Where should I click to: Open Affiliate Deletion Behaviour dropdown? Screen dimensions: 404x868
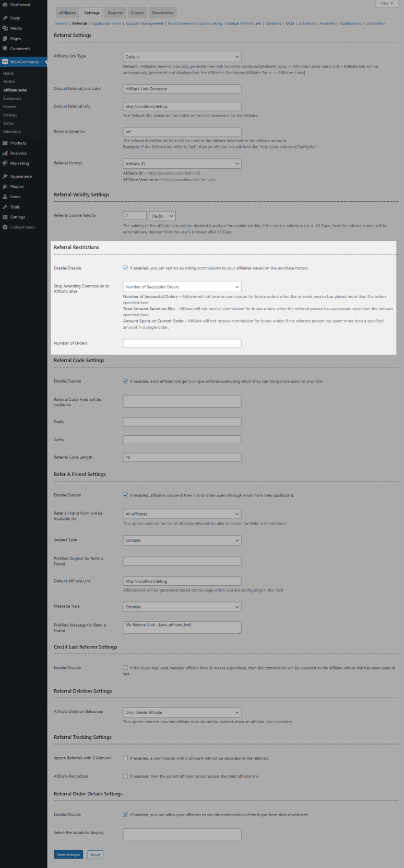coord(182,712)
